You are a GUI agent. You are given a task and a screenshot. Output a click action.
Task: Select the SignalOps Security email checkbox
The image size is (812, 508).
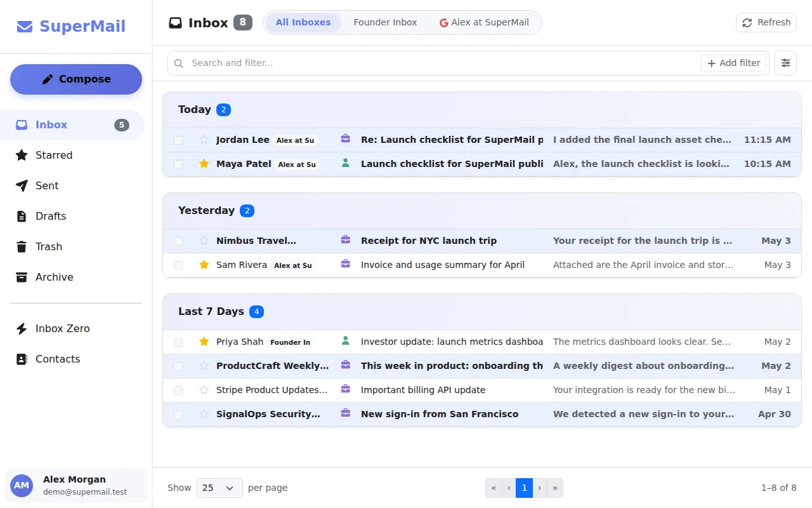point(178,415)
